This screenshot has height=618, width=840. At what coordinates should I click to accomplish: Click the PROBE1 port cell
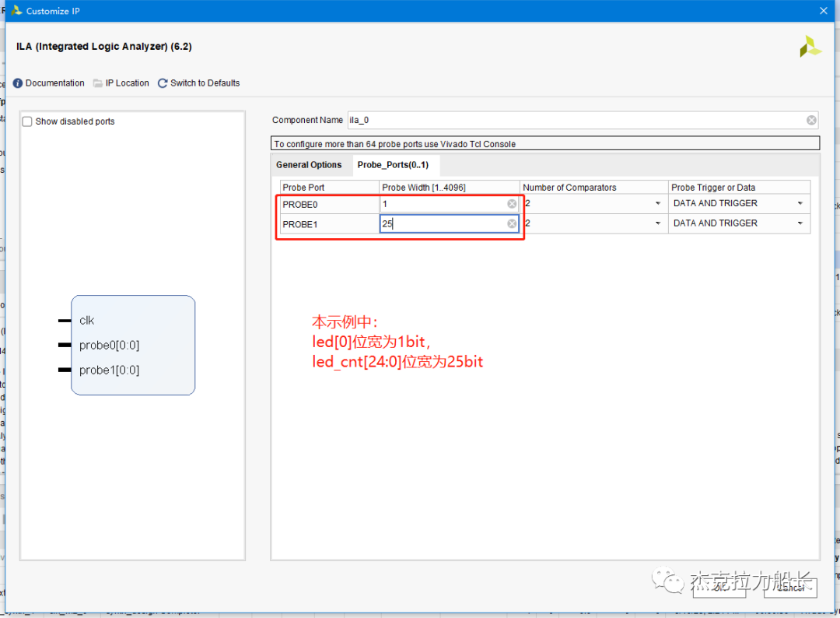point(330,224)
